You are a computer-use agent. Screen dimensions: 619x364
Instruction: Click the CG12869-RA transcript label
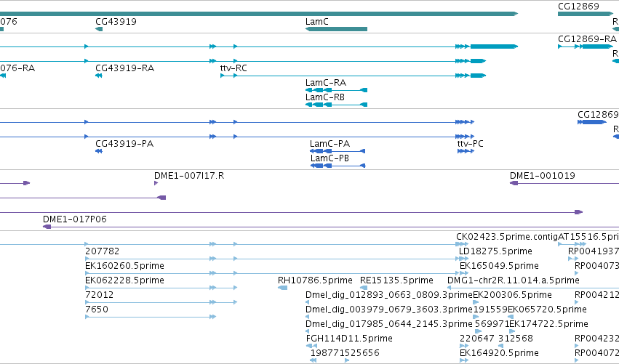[x=587, y=39]
